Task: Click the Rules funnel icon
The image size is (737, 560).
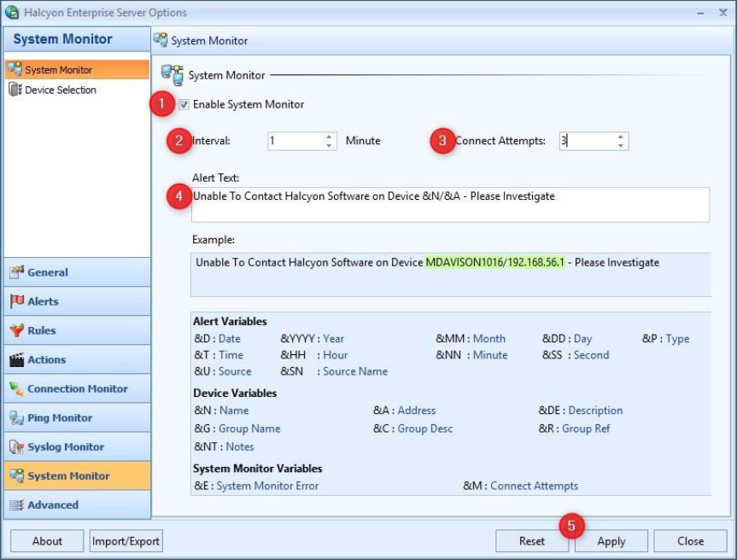Action: (16, 330)
